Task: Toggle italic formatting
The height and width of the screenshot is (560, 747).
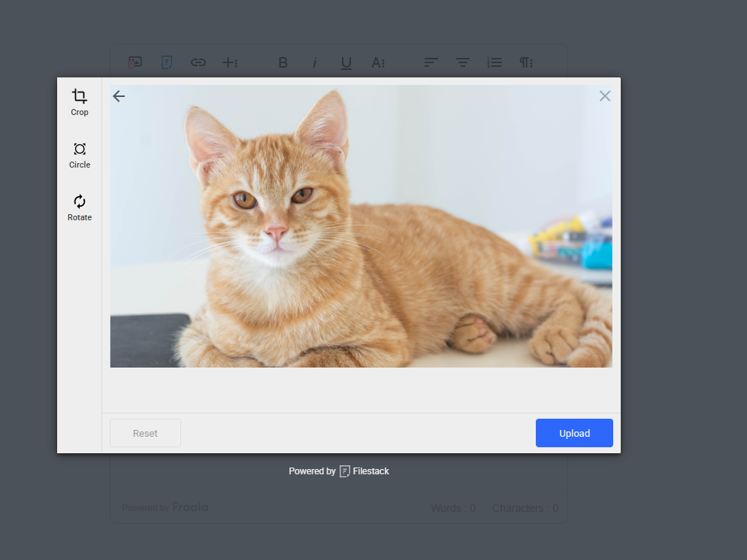Action: [314, 62]
